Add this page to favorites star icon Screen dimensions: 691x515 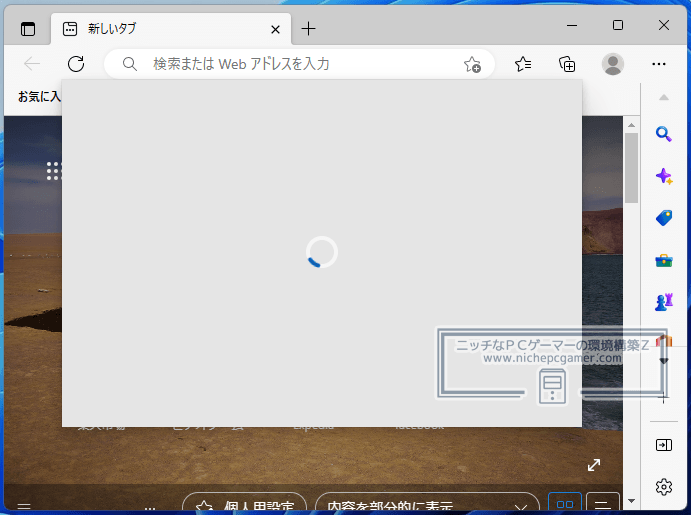point(472,64)
